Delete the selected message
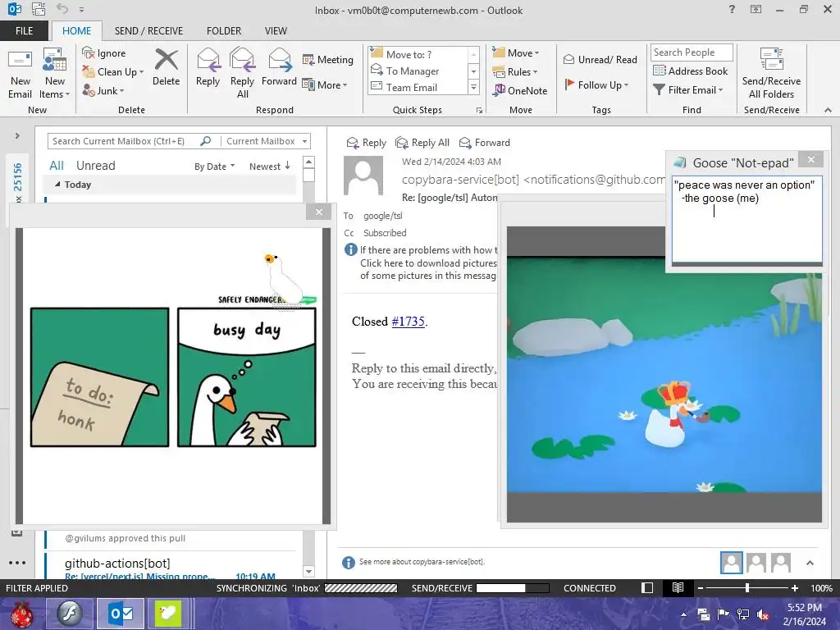The height and width of the screenshot is (630, 840). tap(166, 67)
